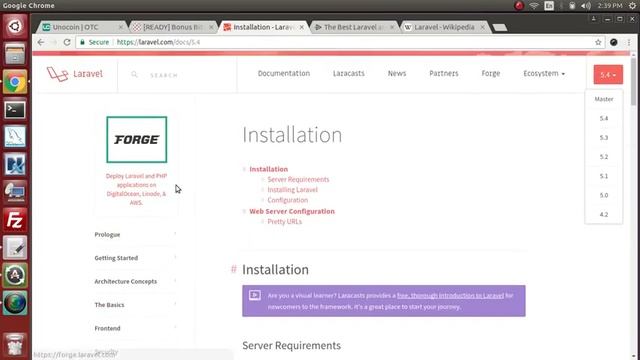This screenshot has height=360, width=640.
Task: Expand Frontend sidebar section
Action: click(x=136, y=328)
